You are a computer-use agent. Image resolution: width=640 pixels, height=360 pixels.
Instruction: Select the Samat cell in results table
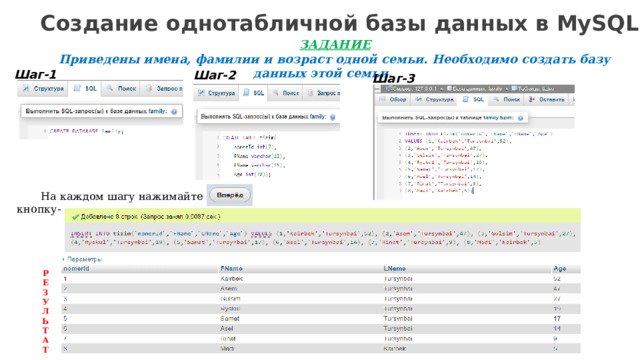coord(230,319)
